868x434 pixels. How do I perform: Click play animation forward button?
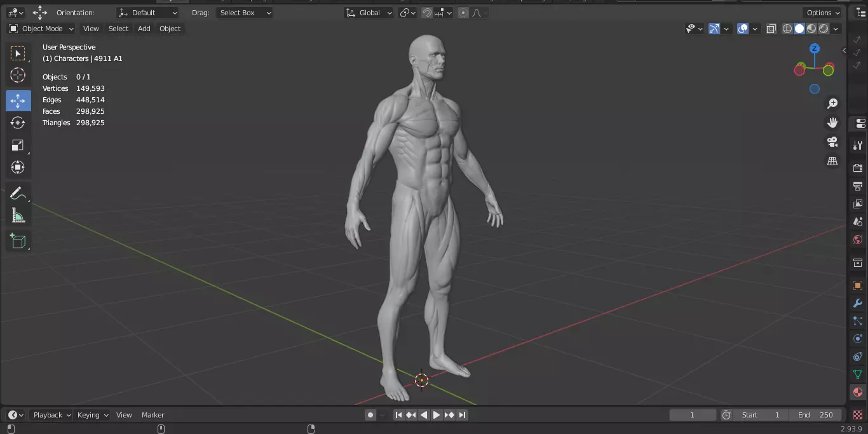coord(437,415)
